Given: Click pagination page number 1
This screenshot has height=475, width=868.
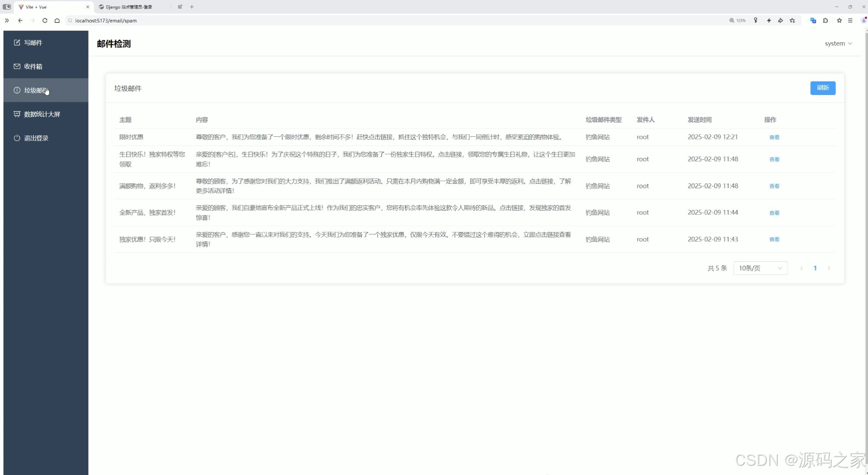Looking at the screenshot, I should click(x=815, y=268).
